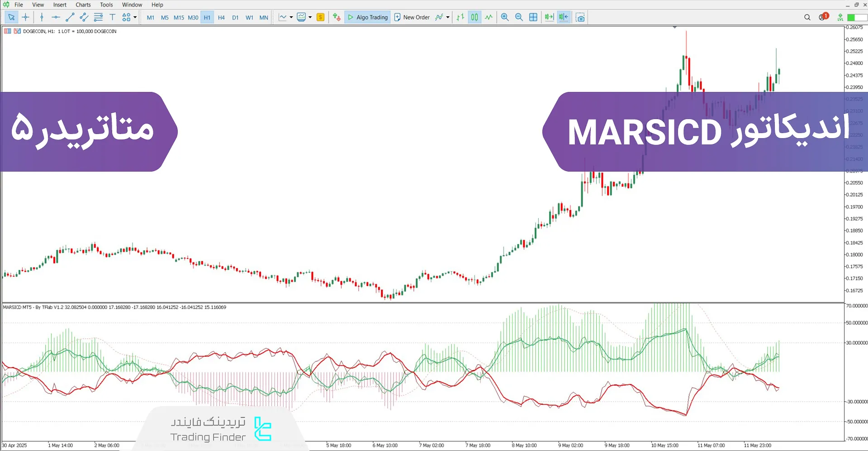Zoom in on the chart
This screenshot has height=451, width=868.
point(504,17)
